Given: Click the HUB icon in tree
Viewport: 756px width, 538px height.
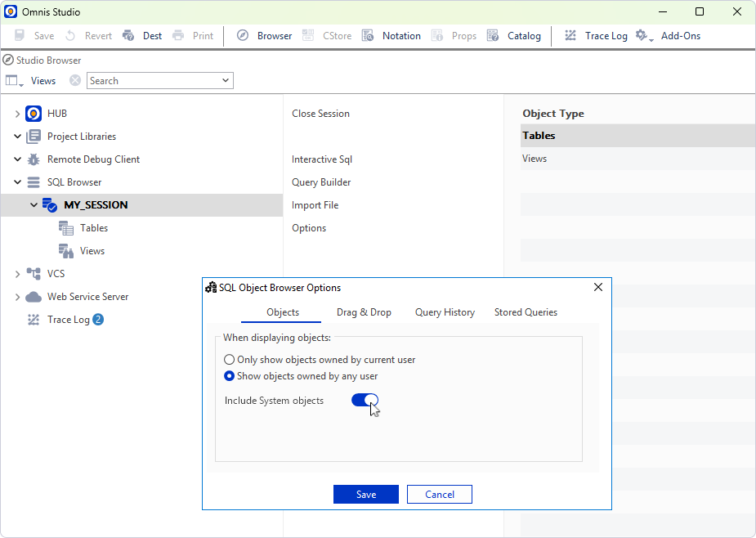Looking at the screenshot, I should coord(34,114).
